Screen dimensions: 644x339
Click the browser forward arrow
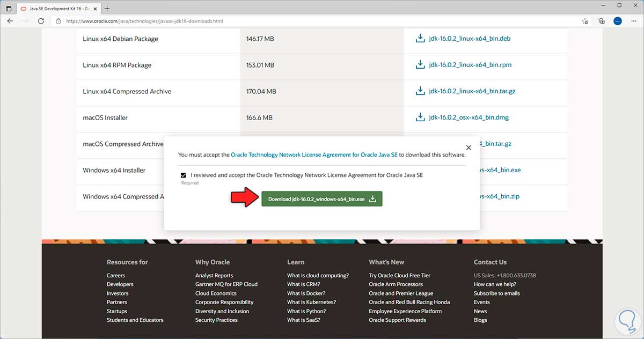25,21
